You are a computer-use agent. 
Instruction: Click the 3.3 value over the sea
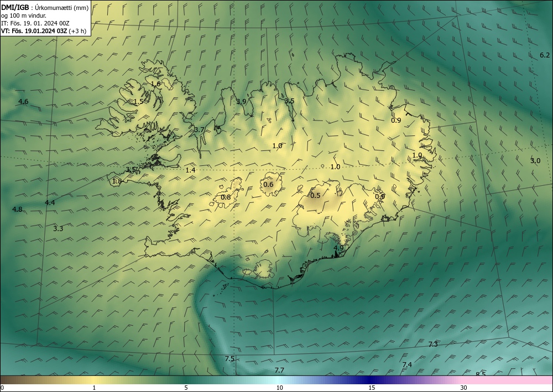click(58, 229)
